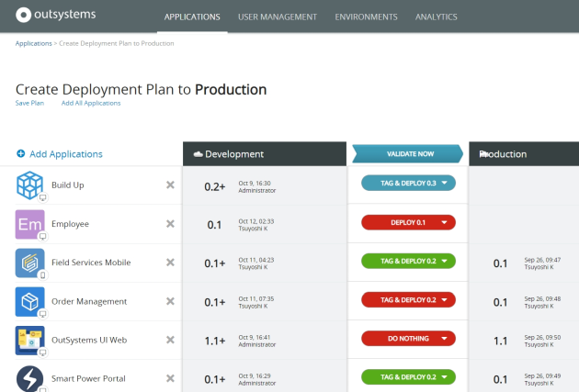Switch to the Environments tab
The height and width of the screenshot is (392, 579).
pos(366,17)
